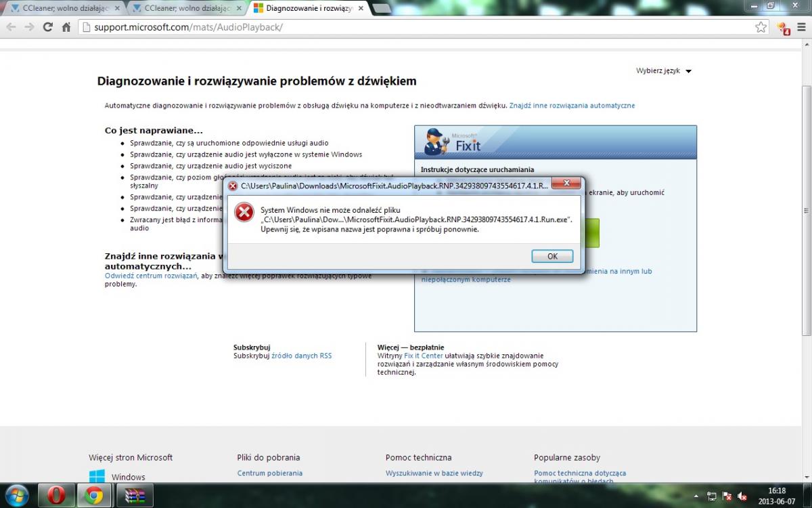Open Wyszukiwanie w bazie wiedzy link
Image resolution: width=812 pixels, height=508 pixels.
coord(434,473)
